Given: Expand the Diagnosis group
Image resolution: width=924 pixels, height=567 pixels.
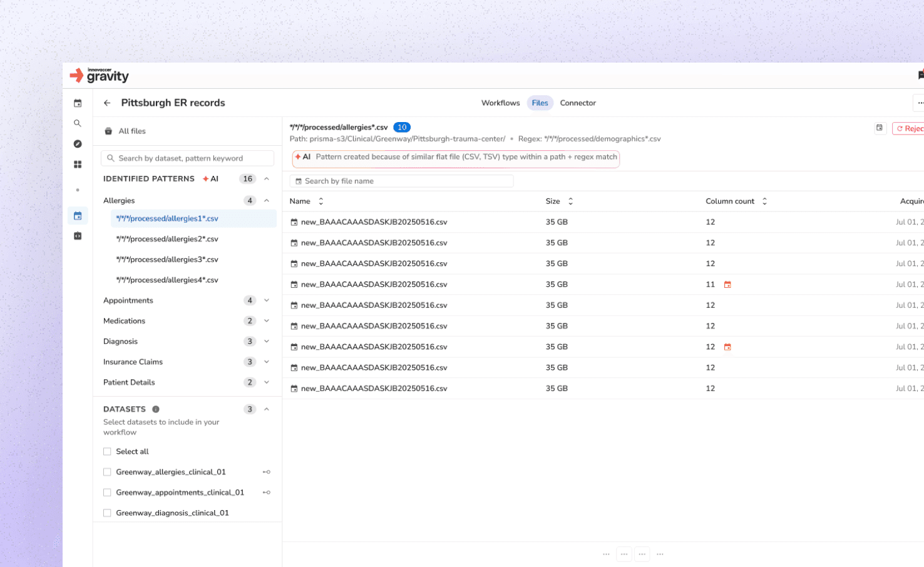Looking at the screenshot, I should (x=267, y=342).
